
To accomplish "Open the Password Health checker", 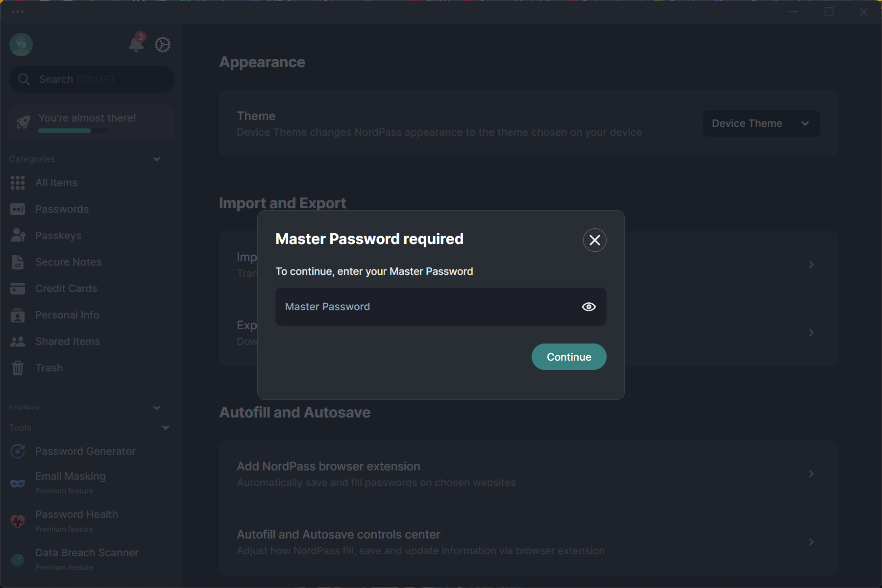I will click(76, 514).
